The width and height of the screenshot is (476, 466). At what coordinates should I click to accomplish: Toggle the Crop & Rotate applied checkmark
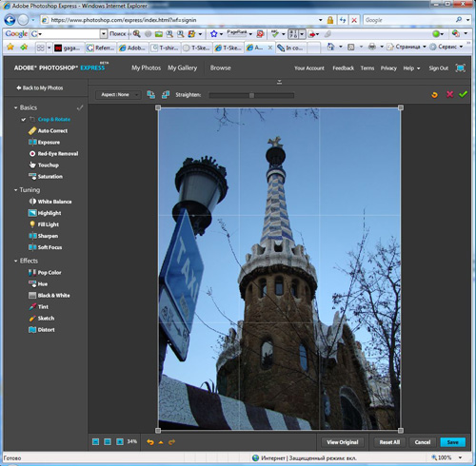(23, 119)
